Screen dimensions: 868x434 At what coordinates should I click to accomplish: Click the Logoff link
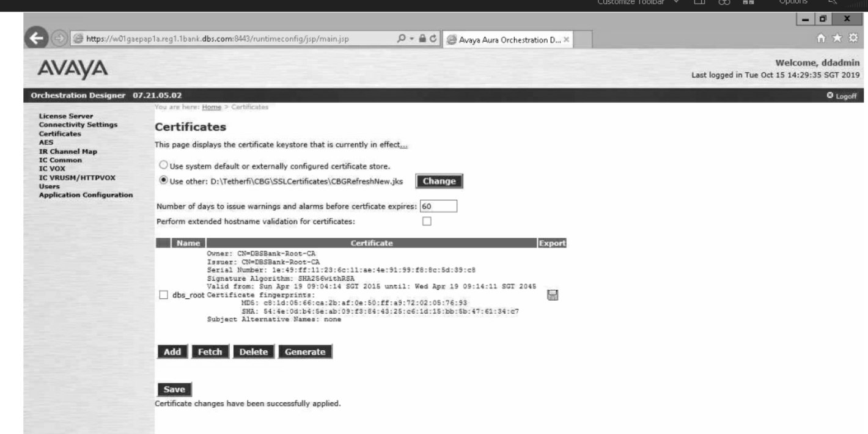[846, 96]
